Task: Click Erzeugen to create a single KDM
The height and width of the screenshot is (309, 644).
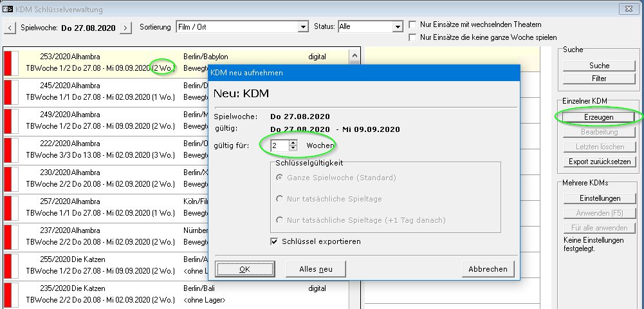Action: 599,117
